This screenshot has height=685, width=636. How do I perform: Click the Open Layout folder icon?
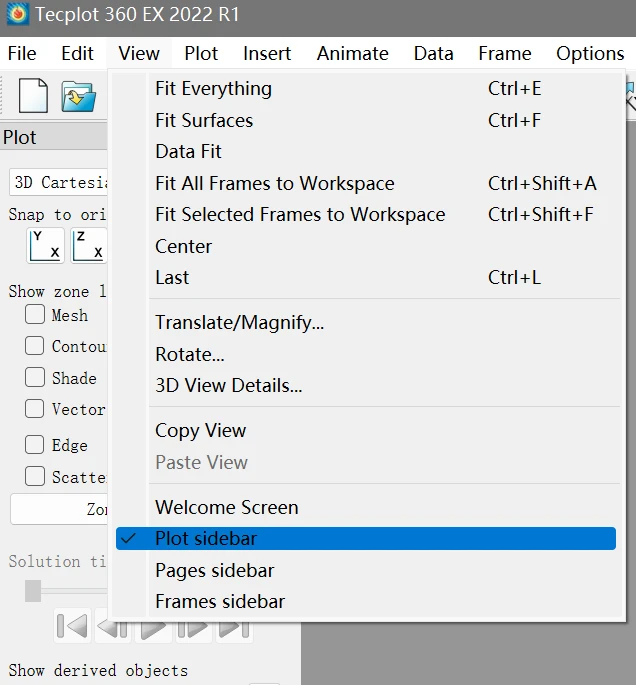[x=78, y=96]
